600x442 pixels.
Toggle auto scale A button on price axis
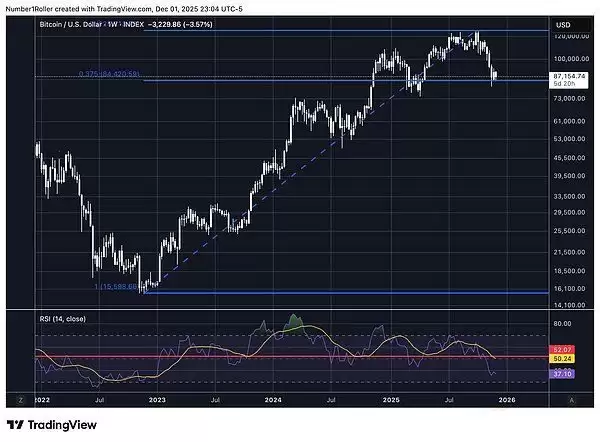click(571, 398)
